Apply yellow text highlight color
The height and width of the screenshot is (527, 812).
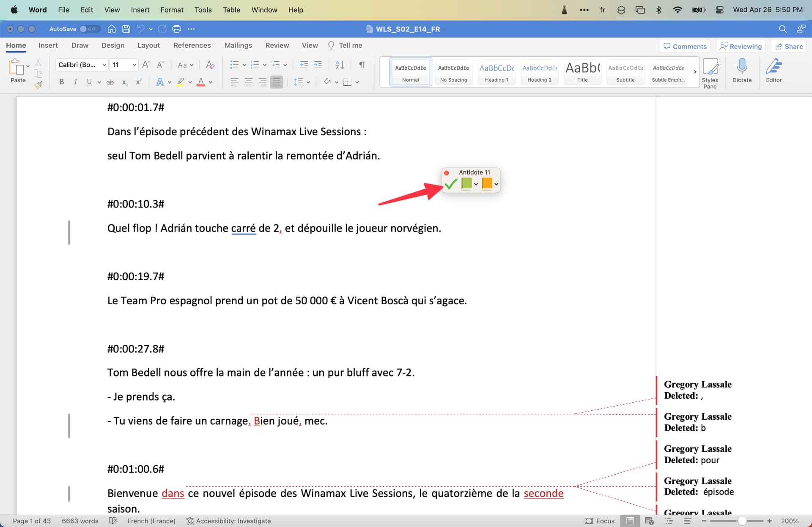point(181,82)
